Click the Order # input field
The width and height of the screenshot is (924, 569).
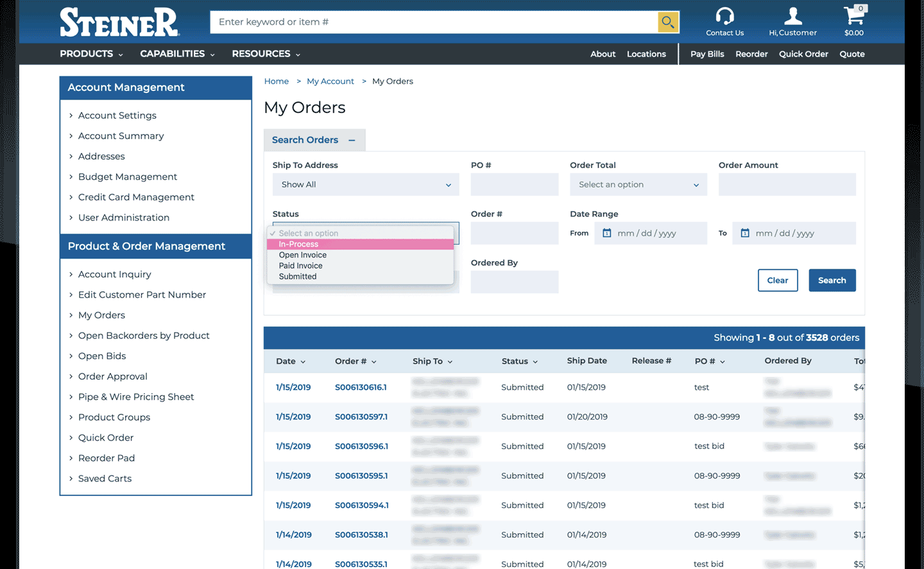pos(515,234)
